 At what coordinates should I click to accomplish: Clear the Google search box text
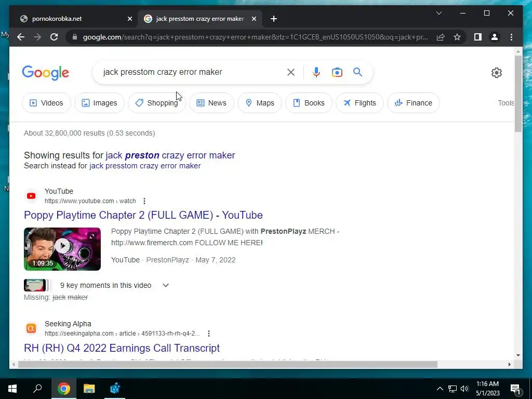(x=291, y=72)
